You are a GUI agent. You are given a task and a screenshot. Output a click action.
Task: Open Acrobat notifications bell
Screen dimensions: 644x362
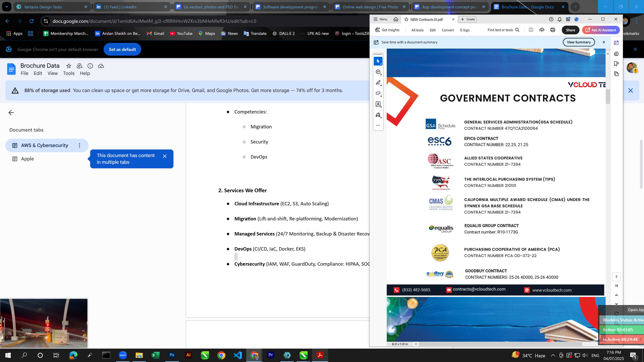point(559,19)
